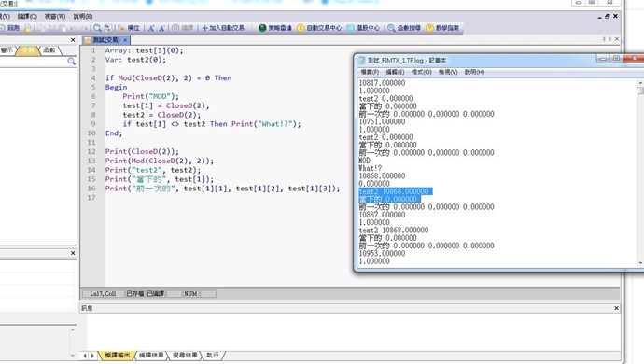644x364 pixels.
Task: Open the 選股中心 toolbar item
Action: (363, 28)
